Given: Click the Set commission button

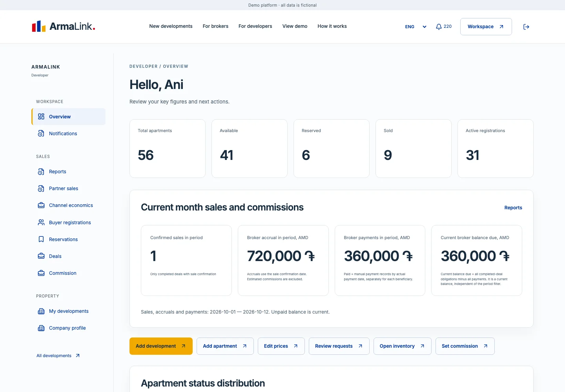Looking at the screenshot, I should 465,346.
